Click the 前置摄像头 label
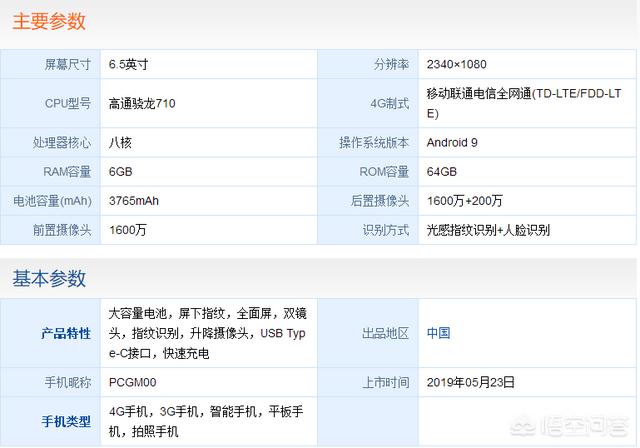 click(62, 230)
